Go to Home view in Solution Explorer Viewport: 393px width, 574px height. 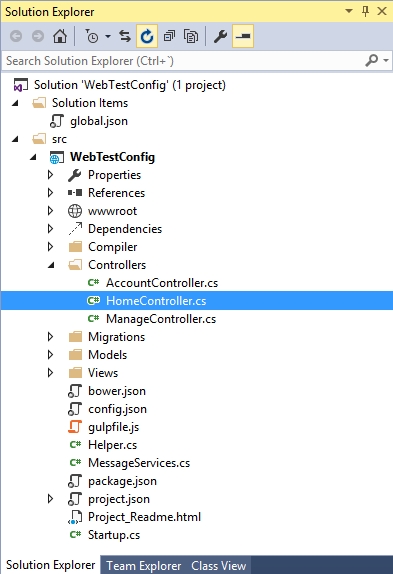point(60,36)
